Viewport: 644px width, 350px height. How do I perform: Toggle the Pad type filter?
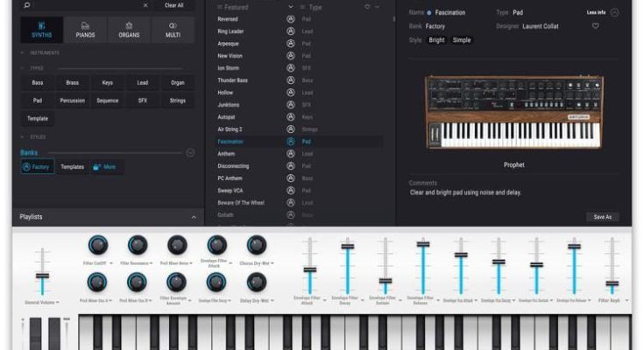pos(38,101)
